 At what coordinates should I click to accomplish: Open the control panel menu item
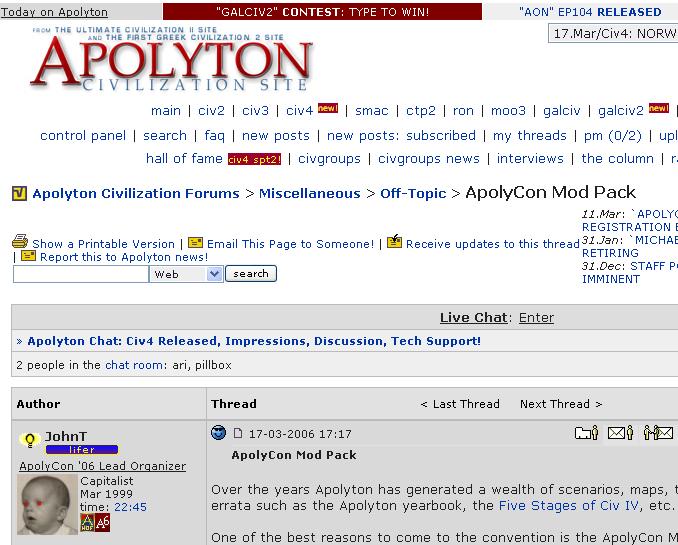(x=83, y=135)
